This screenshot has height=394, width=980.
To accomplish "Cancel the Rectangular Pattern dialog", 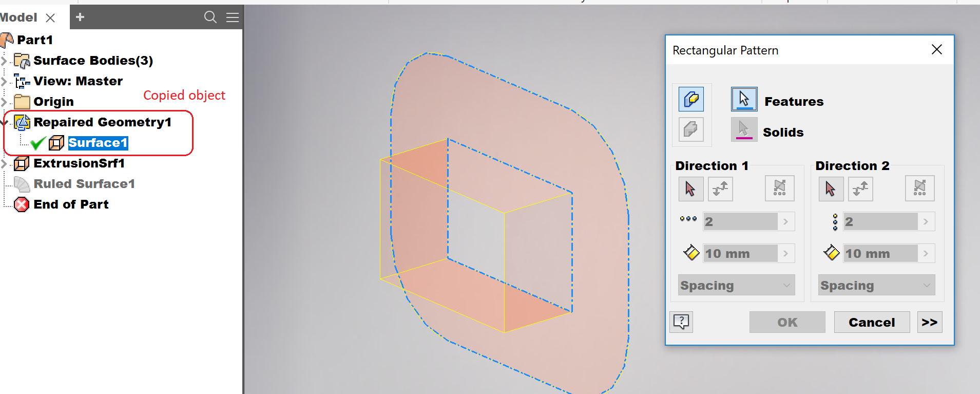I will [872, 322].
